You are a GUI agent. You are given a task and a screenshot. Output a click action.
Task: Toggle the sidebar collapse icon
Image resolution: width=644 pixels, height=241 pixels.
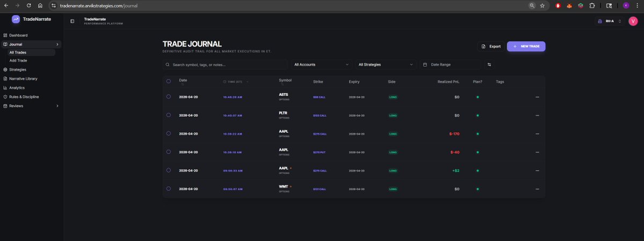pos(73,21)
